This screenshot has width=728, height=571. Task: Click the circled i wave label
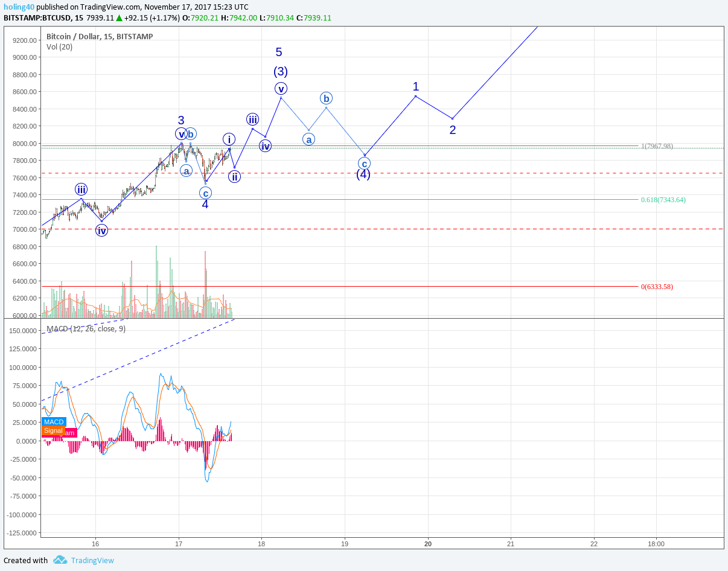229,139
